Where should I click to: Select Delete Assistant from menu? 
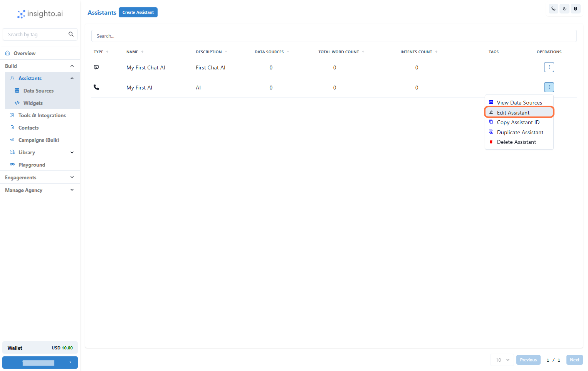click(x=519, y=142)
